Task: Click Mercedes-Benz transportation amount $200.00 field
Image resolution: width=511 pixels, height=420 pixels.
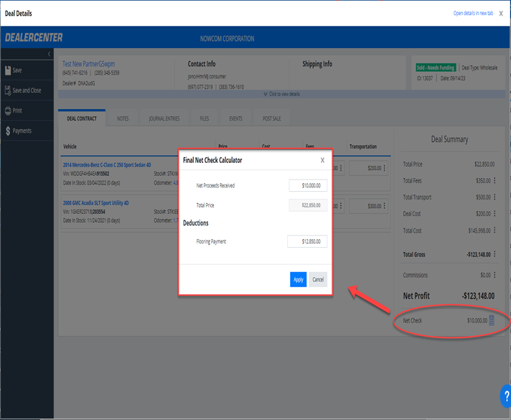Action: [x=369, y=168]
